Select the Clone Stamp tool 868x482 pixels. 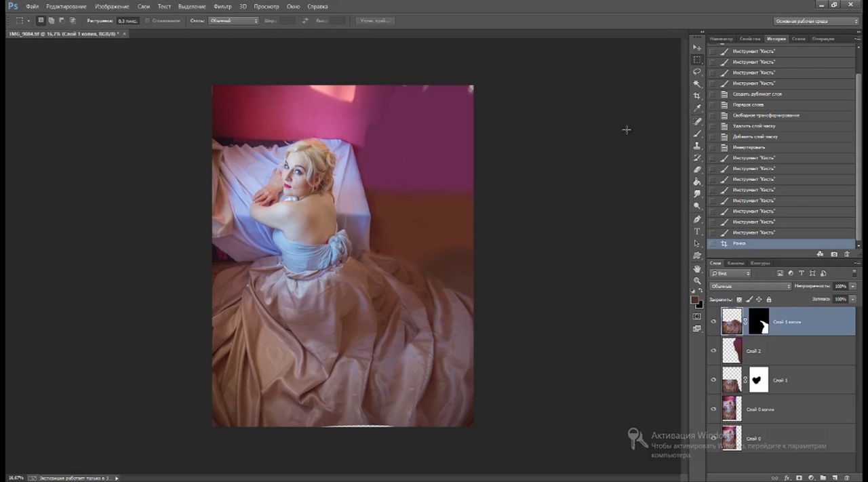click(697, 146)
